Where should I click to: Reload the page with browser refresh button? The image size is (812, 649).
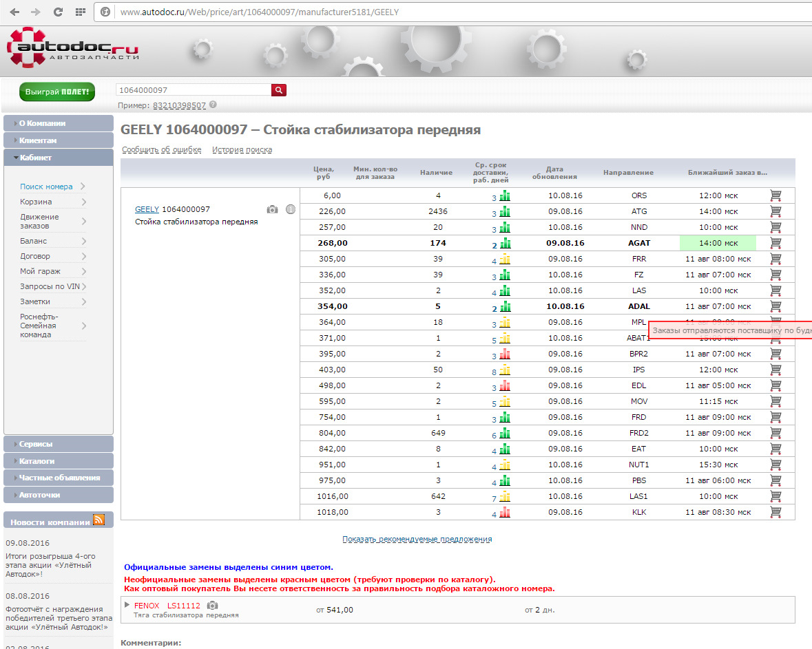pyautogui.click(x=58, y=12)
